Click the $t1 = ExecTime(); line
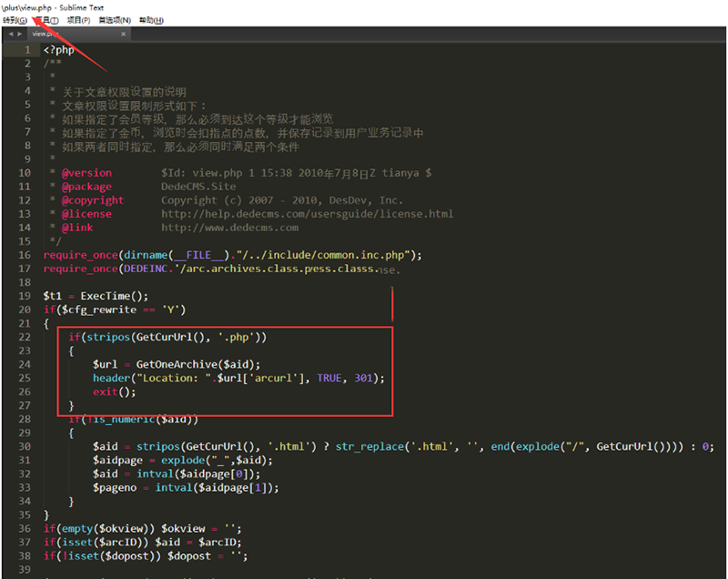This screenshot has height=579, width=728. (x=96, y=296)
